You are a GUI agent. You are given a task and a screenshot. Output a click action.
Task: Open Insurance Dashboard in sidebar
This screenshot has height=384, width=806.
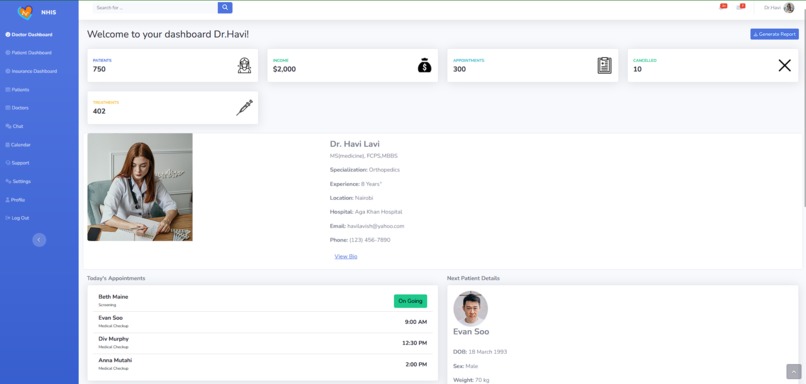(31, 71)
